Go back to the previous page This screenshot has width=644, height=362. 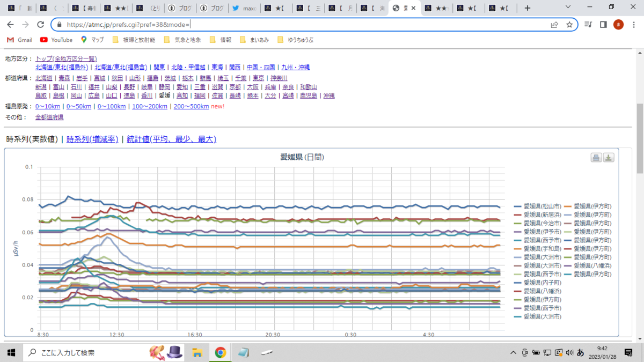click(10, 25)
